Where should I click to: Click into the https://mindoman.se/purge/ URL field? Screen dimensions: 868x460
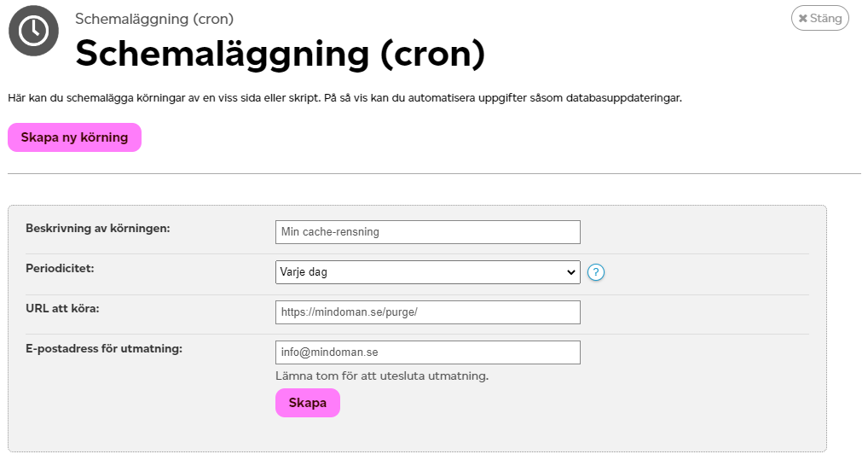(428, 312)
